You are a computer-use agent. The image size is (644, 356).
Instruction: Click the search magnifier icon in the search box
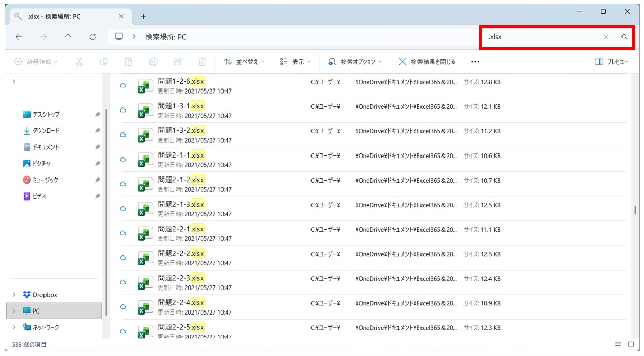624,36
